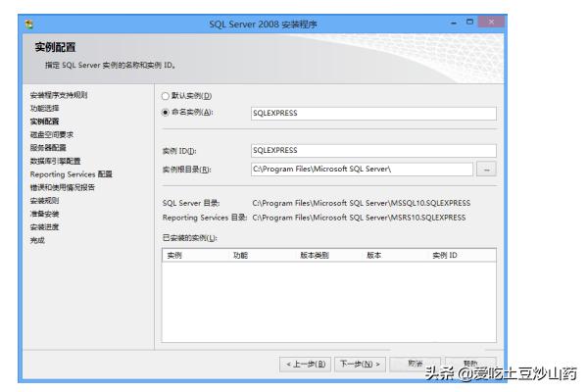Click the MSRS10.SQLEXPRESS Reporting Services path text

359,218
